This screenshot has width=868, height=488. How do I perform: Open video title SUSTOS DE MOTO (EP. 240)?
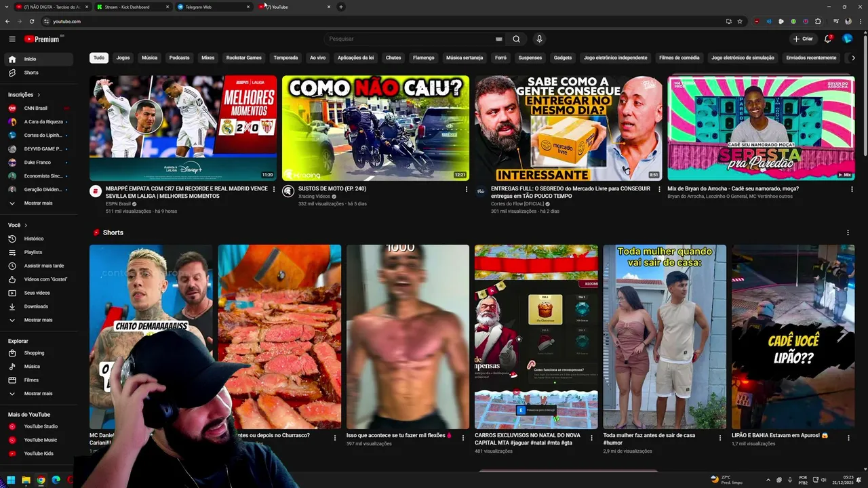click(332, 189)
